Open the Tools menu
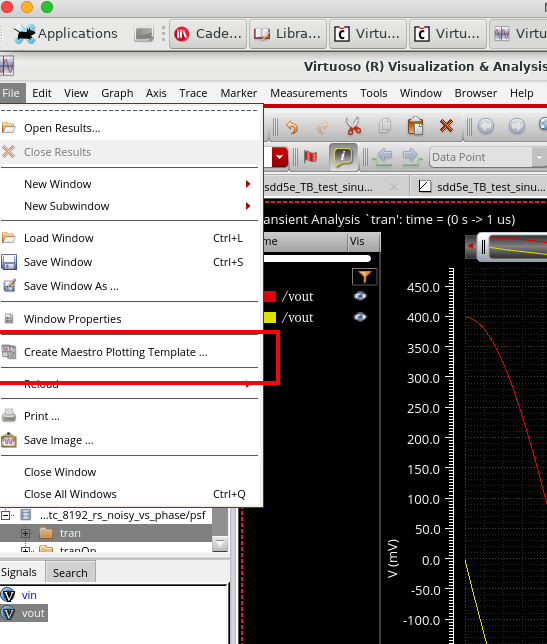Image resolution: width=547 pixels, height=644 pixels. tap(374, 93)
